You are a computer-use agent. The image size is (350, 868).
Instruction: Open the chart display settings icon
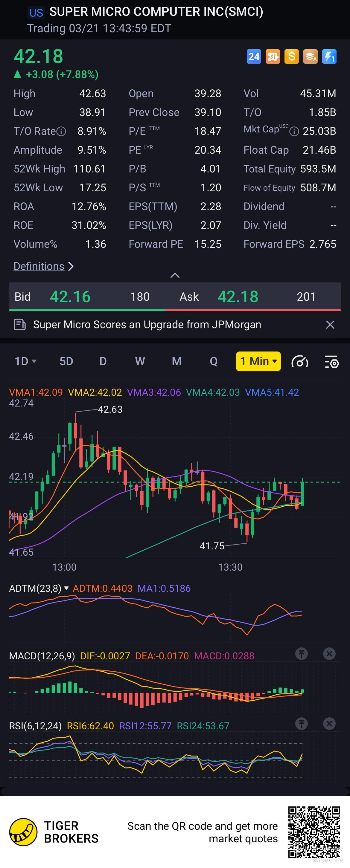[331, 362]
